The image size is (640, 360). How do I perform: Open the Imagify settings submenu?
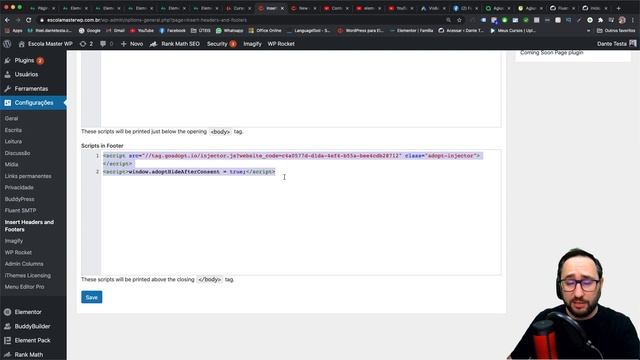click(13, 241)
